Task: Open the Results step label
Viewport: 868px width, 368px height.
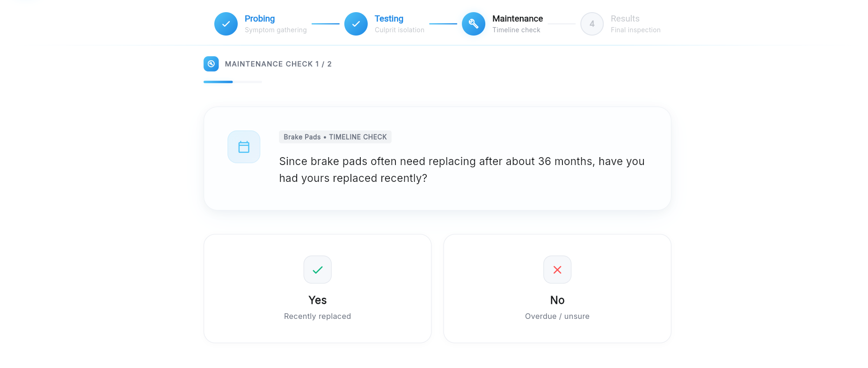Action: coord(625,19)
